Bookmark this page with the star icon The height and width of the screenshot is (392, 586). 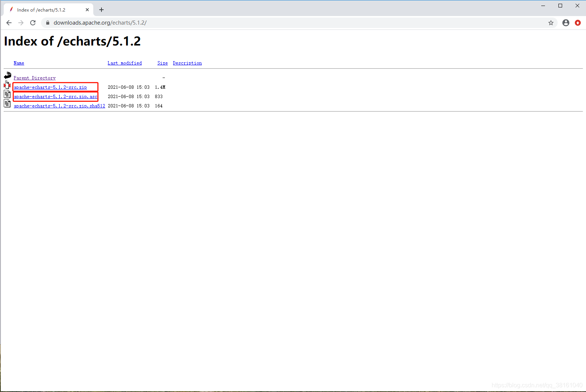click(x=551, y=23)
